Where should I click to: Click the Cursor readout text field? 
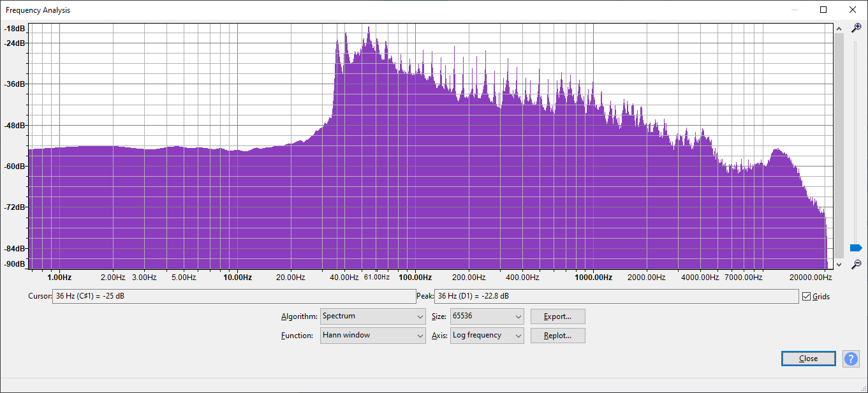[233, 297]
